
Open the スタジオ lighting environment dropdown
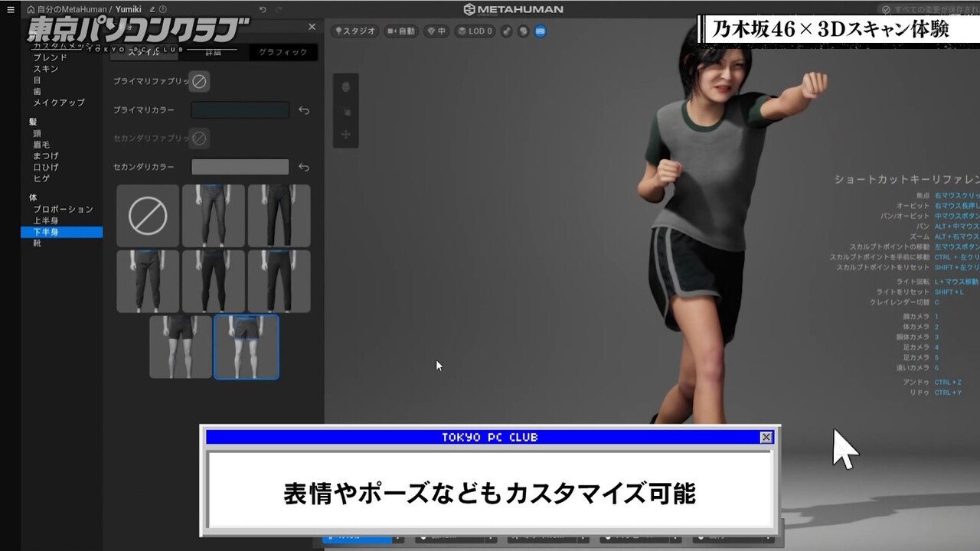pos(355,31)
